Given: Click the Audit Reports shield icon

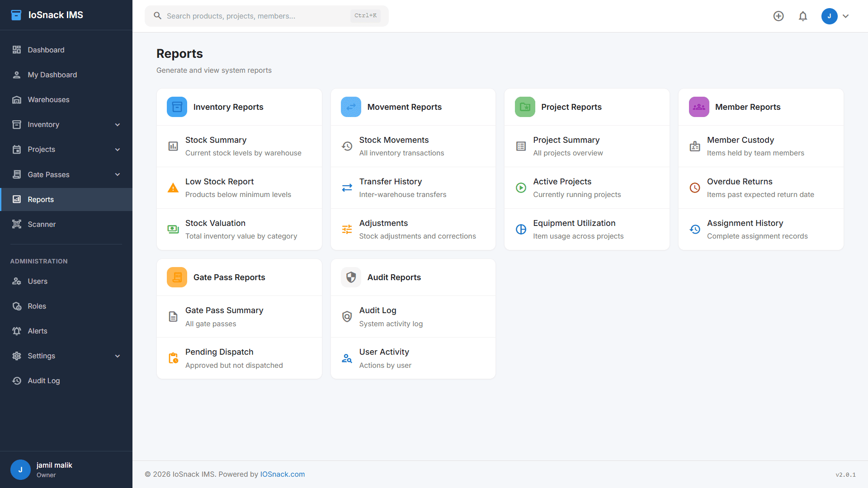Looking at the screenshot, I should click(x=351, y=277).
